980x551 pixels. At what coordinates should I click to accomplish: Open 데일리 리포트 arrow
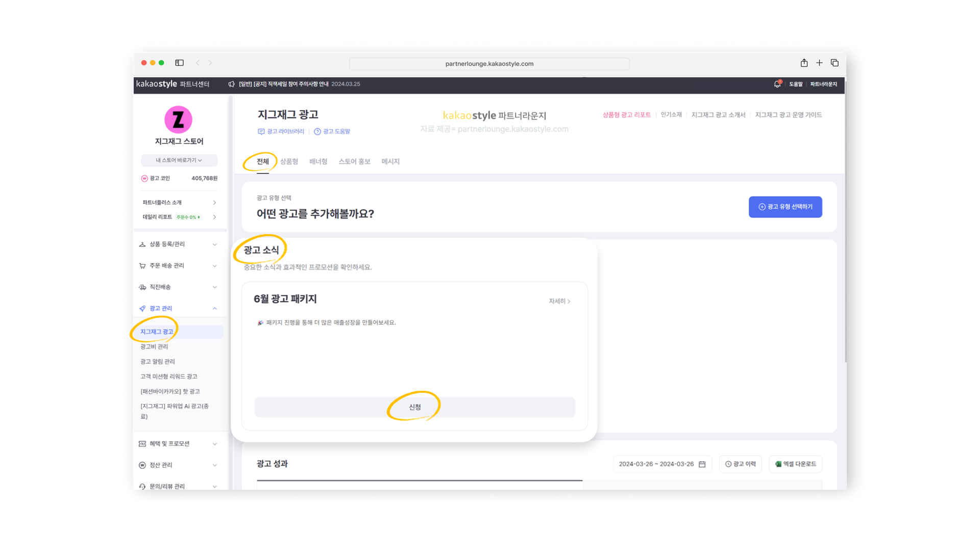(x=214, y=217)
